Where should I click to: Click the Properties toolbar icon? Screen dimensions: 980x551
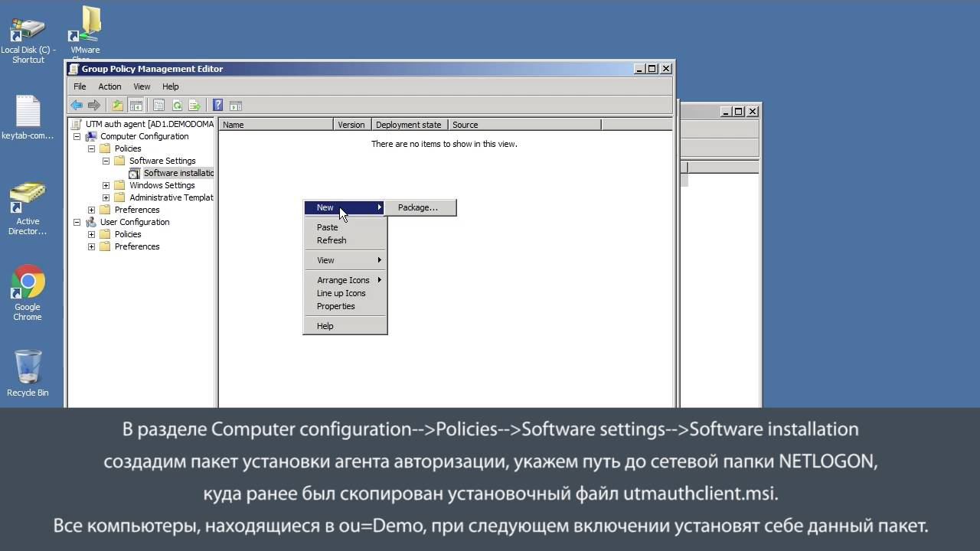158,106
